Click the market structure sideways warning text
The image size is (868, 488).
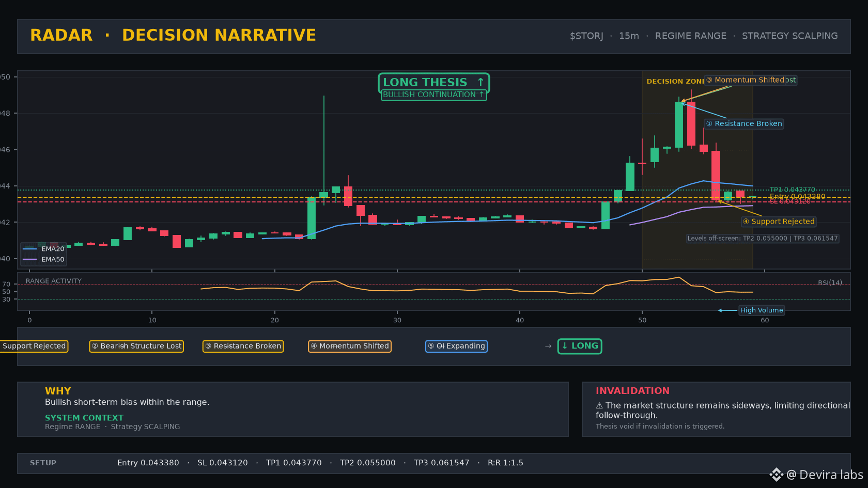(723, 411)
